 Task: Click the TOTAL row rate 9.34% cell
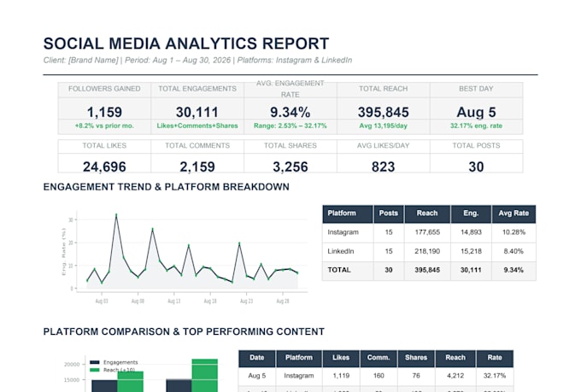514,270
